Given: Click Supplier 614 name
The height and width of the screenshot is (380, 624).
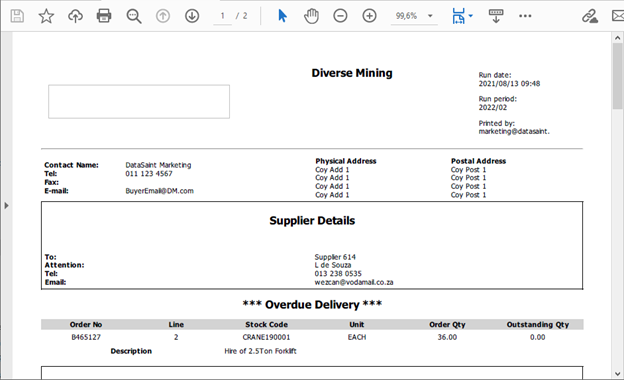Looking at the screenshot, I should click(335, 257).
